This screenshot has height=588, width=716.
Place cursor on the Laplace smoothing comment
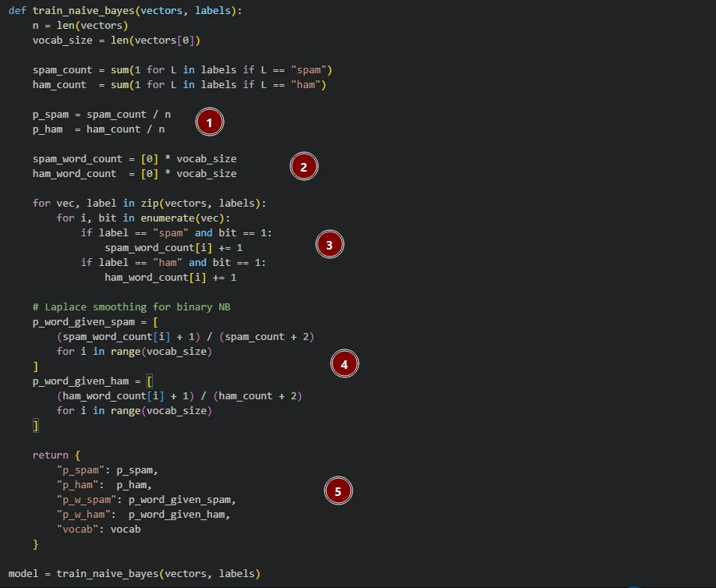click(131, 307)
